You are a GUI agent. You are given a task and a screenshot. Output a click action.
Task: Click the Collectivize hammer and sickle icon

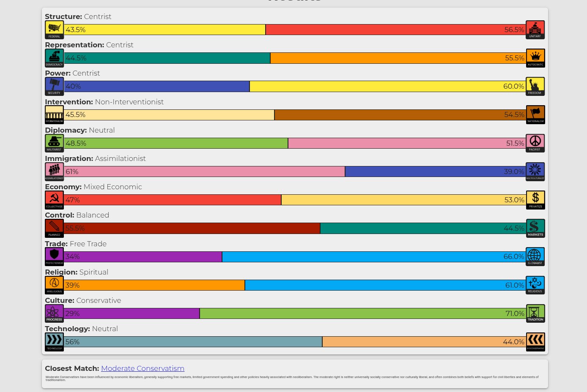click(54, 200)
